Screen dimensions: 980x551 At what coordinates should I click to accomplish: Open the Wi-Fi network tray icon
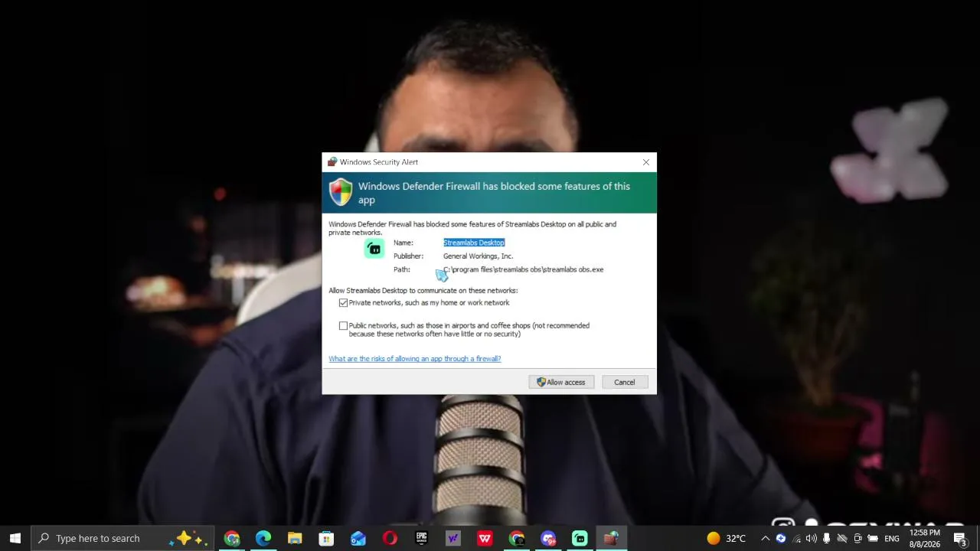(x=796, y=538)
